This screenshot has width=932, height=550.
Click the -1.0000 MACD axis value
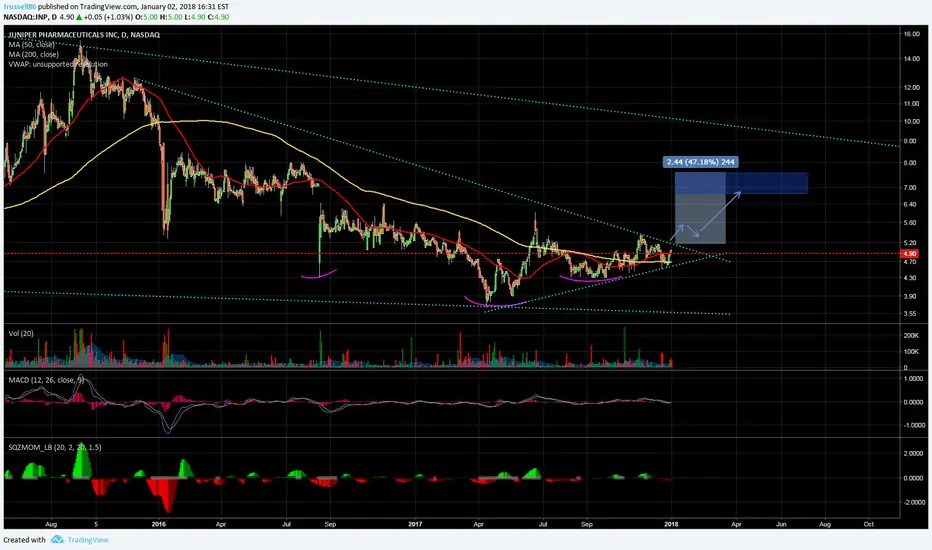tap(912, 425)
